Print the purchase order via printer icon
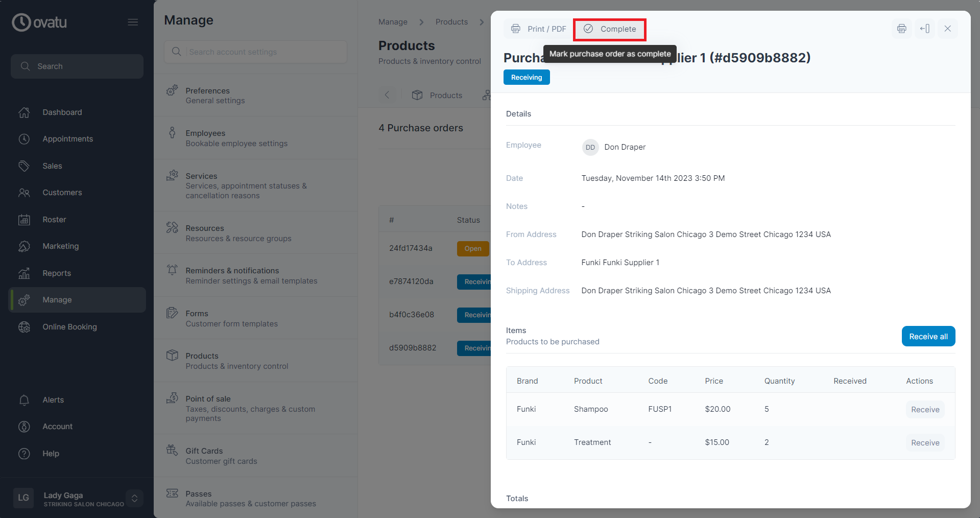 click(x=901, y=29)
